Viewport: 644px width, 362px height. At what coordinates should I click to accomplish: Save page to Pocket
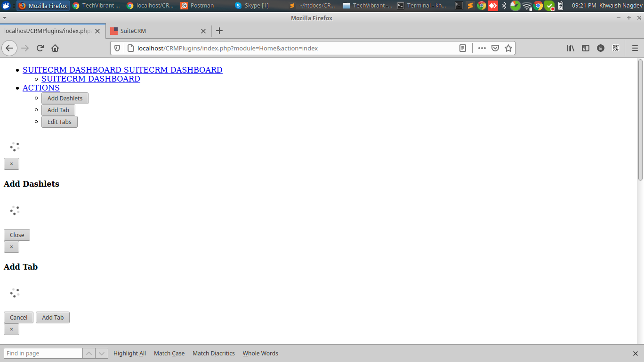click(495, 48)
